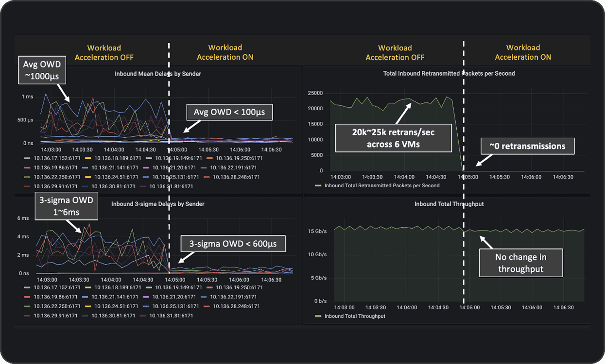
Task: Click the Inbound Total Throughput panel title
Action: coord(449,204)
